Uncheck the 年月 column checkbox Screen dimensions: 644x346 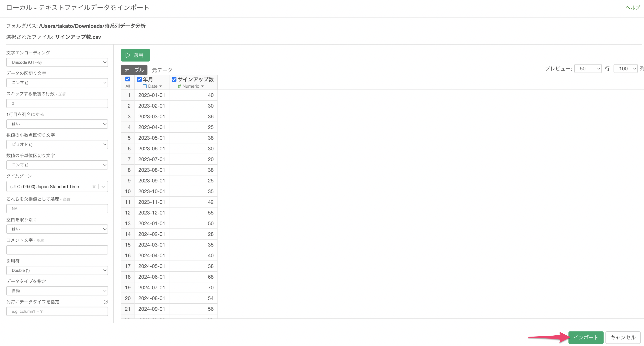140,79
